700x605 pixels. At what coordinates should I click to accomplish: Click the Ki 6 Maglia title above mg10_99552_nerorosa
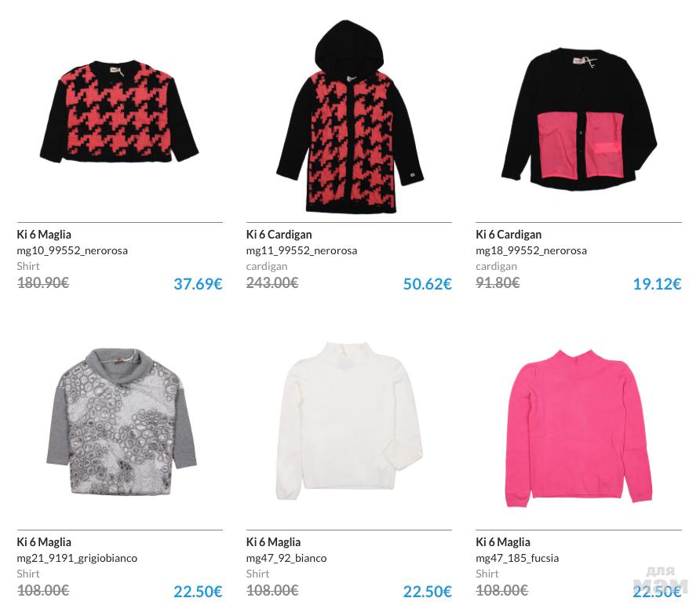(44, 235)
